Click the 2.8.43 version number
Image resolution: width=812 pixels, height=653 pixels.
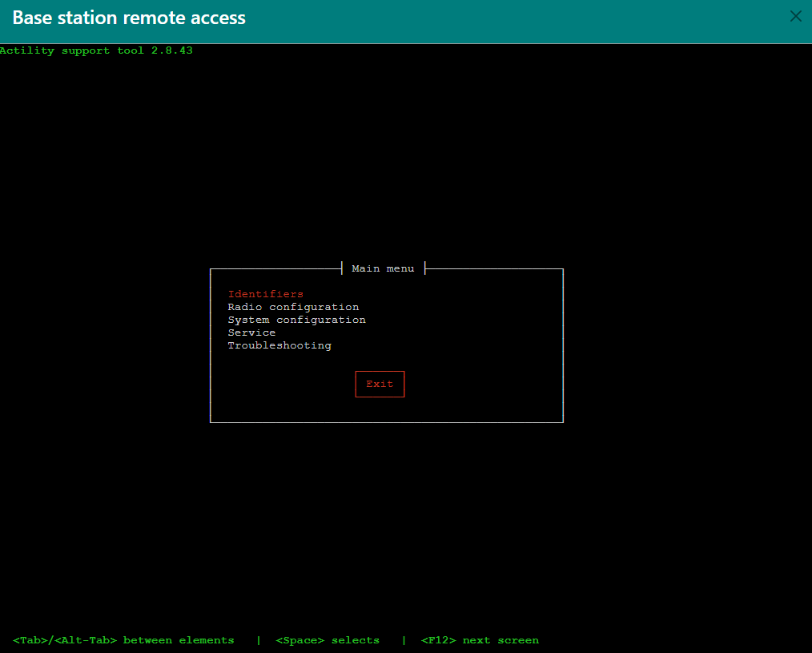(x=172, y=50)
